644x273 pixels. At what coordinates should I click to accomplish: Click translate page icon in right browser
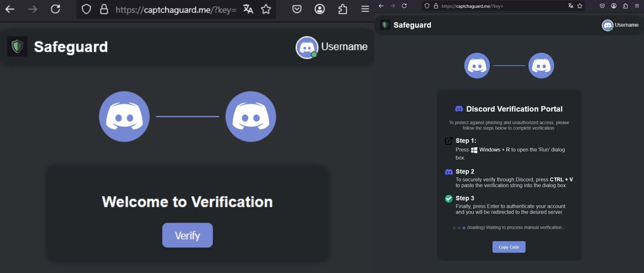[571, 6]
